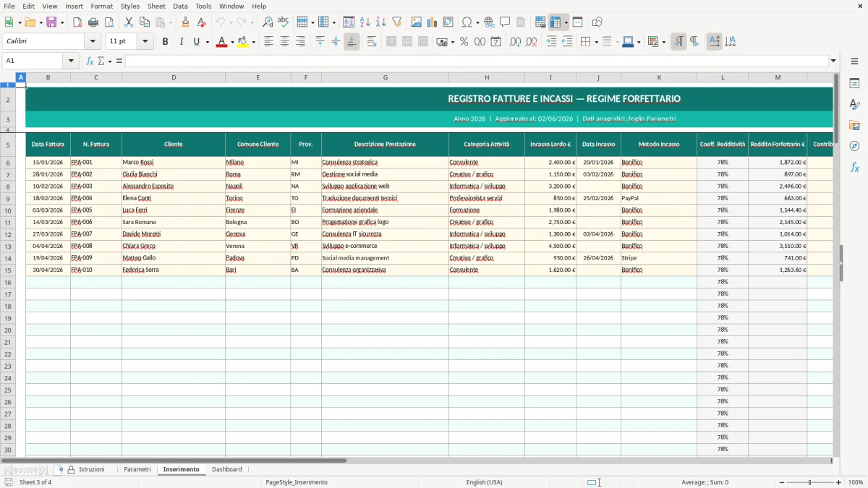Insert a hyperlink
Image resolution: width=868 pixels, height=488 pixels.
[x=490, y=22]
